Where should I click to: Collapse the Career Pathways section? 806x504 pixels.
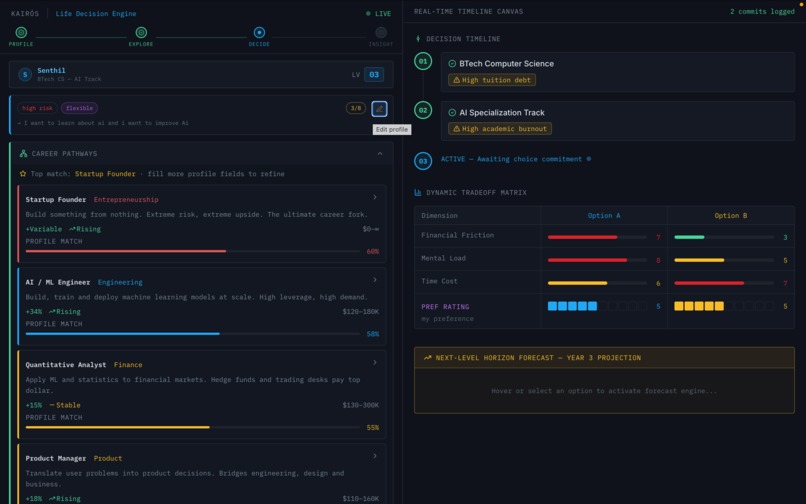click(380, 154)
